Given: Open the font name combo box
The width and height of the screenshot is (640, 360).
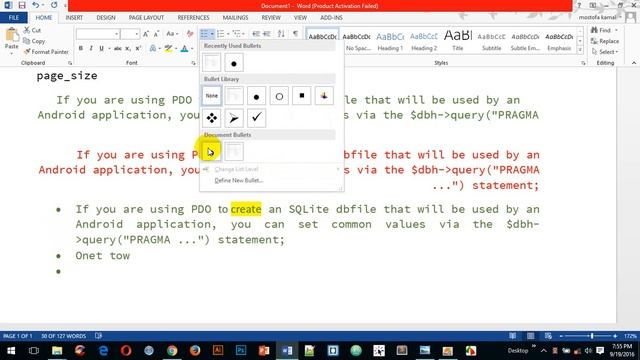Looking at the screenshot, I should click(98, 34).
